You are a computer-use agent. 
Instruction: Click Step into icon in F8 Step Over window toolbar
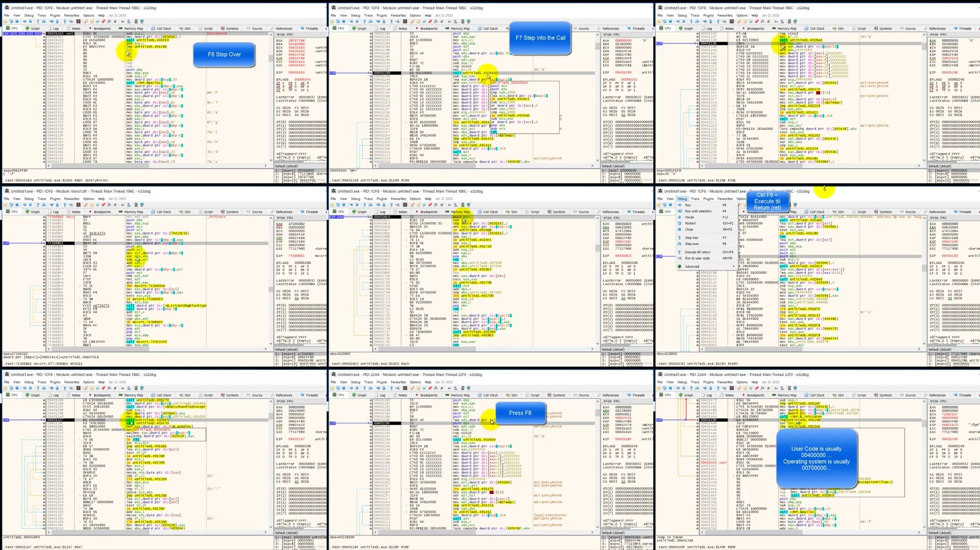pos(38,21)
